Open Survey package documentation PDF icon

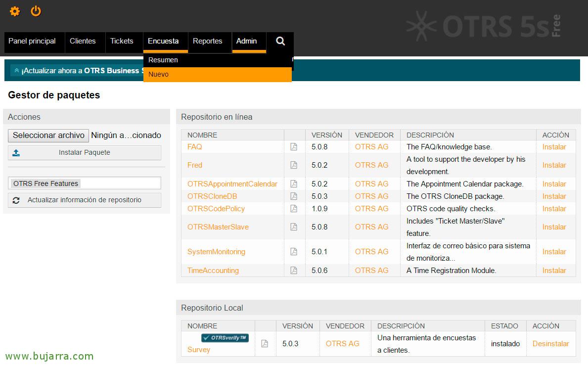(x=265, y=343)
